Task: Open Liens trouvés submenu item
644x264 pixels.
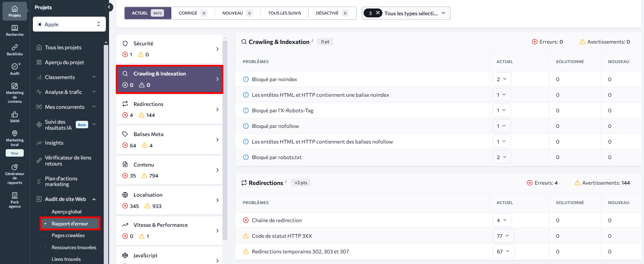Action: click(x=66, y=259)
